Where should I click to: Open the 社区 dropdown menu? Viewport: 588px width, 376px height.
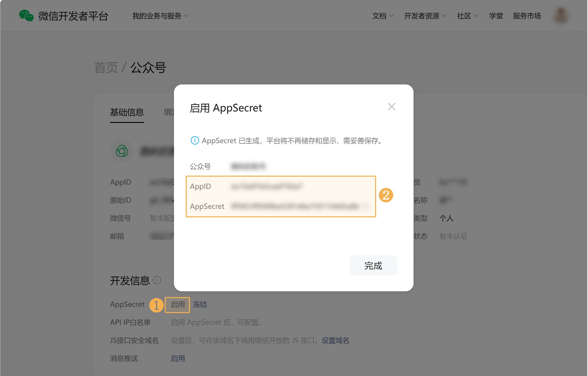[468, 16]
